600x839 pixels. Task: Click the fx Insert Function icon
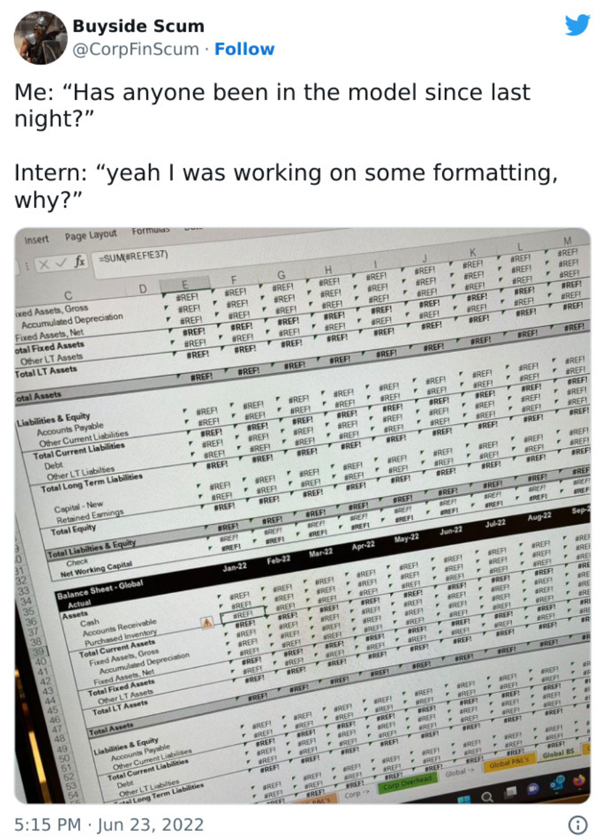tap(79, 261)
